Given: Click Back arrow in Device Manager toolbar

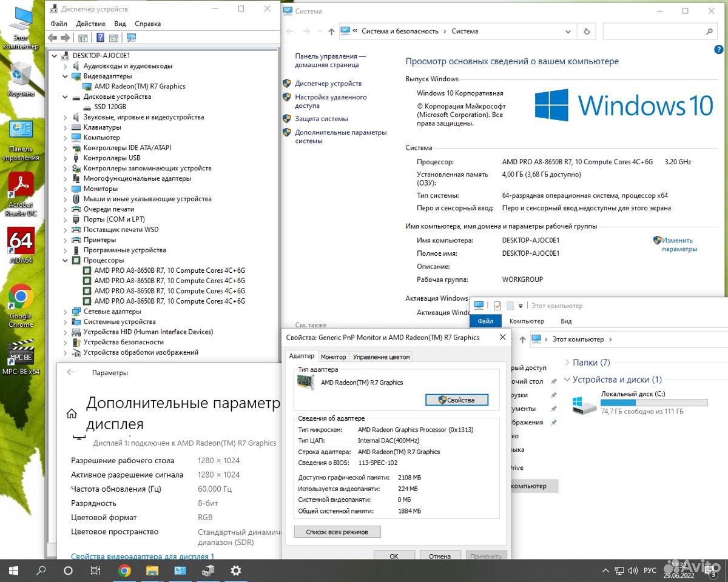Looking at the screenshot, I should pyautogui.click(x=52, y=38).
